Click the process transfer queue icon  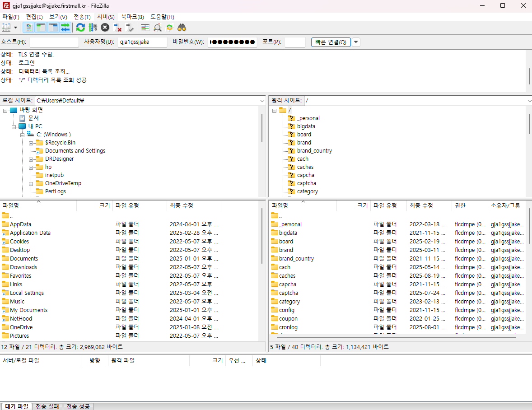93,28
